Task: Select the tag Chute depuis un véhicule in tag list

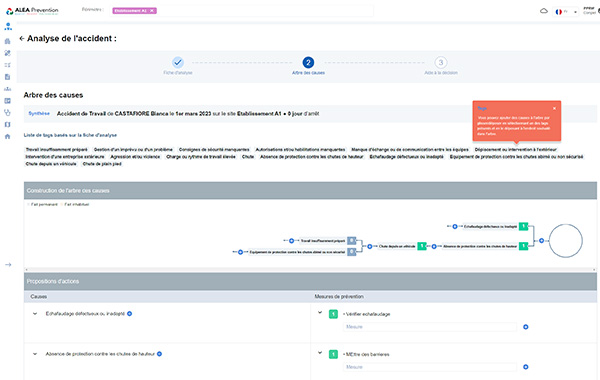Action: click(51, 164)
